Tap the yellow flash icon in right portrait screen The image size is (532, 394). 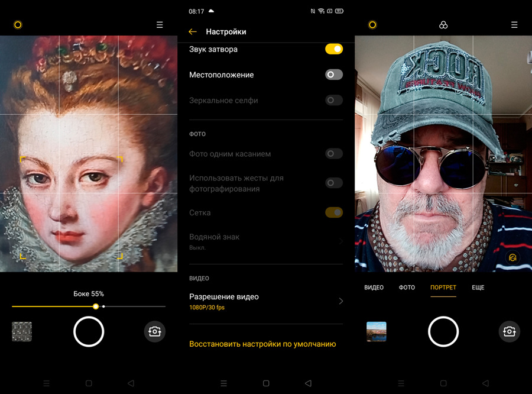[372, 25]
